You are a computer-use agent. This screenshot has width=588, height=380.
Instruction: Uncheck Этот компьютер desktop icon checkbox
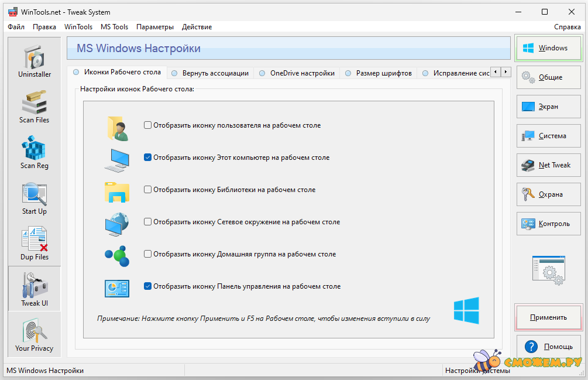click(x=148, y=157)
